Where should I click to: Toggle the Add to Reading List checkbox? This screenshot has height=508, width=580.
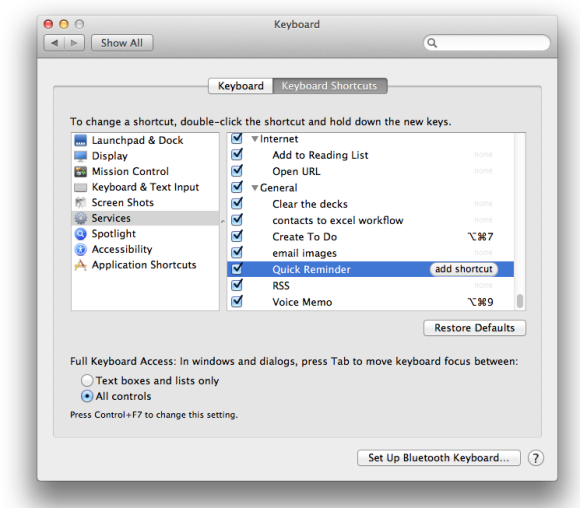237,154
